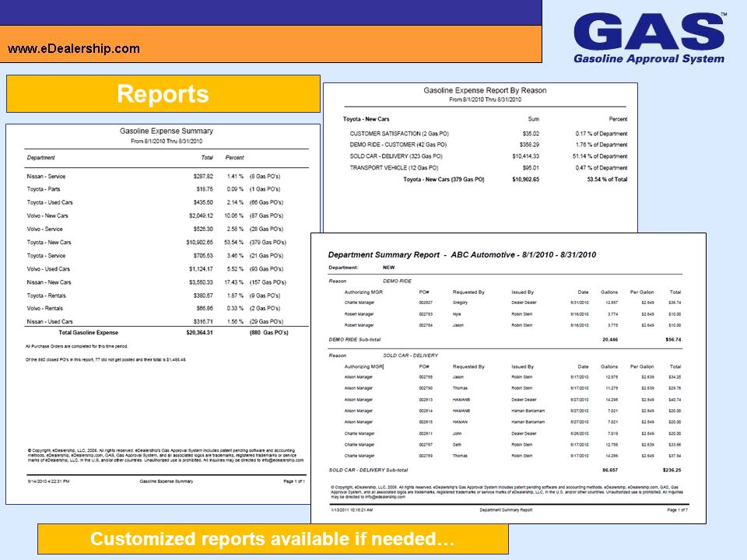Click the 'Volvo - Used Cars' row

click(156, 269)
